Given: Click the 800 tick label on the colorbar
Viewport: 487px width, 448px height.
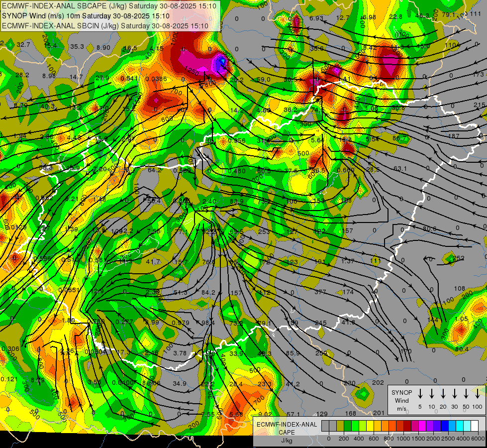Looking at the screenshot, I should (x=389, y=439).
